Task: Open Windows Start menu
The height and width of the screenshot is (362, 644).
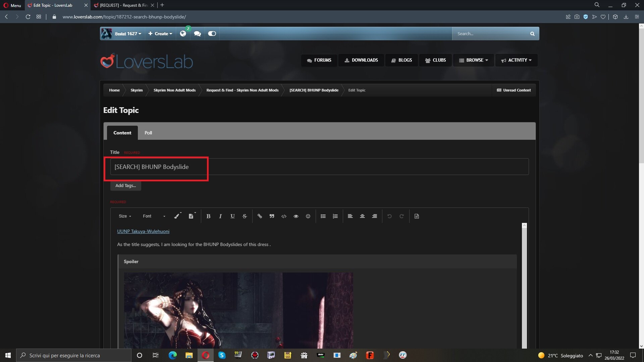Action: (8, 355)
